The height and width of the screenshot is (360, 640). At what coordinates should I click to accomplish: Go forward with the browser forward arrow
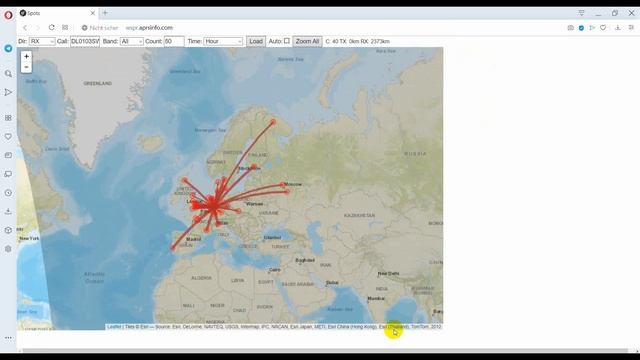click(38, 28)
